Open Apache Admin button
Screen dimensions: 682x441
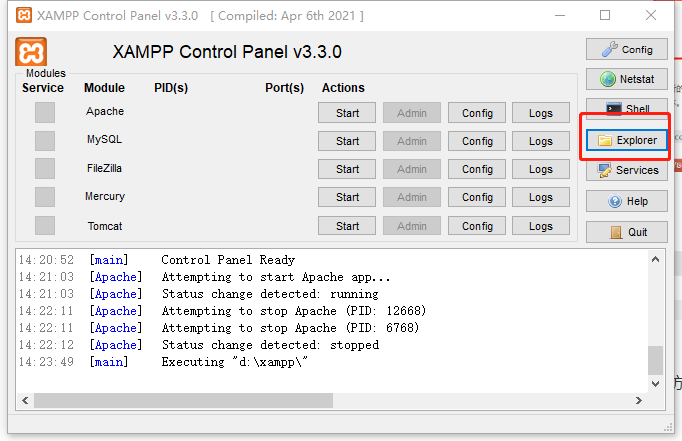(x=411, y=113)
